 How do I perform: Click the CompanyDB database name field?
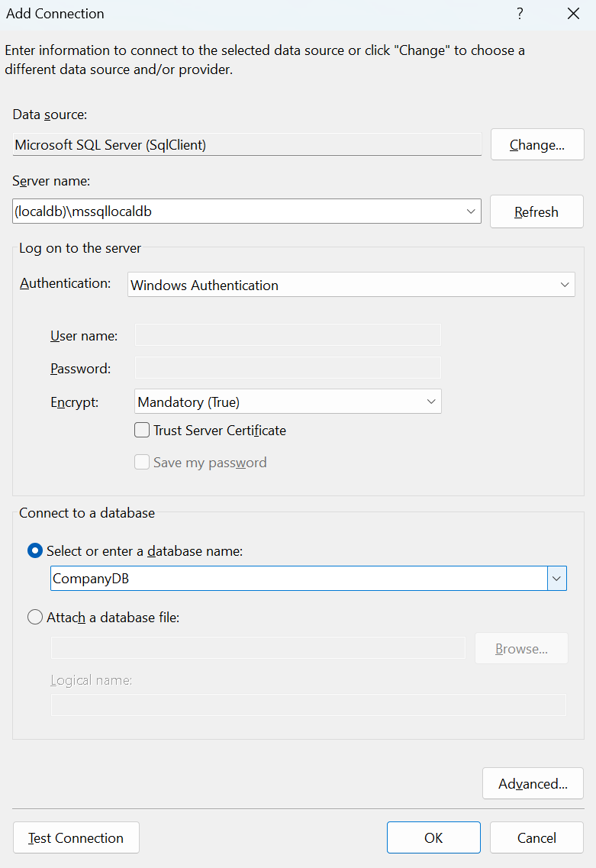pos(298,579)
